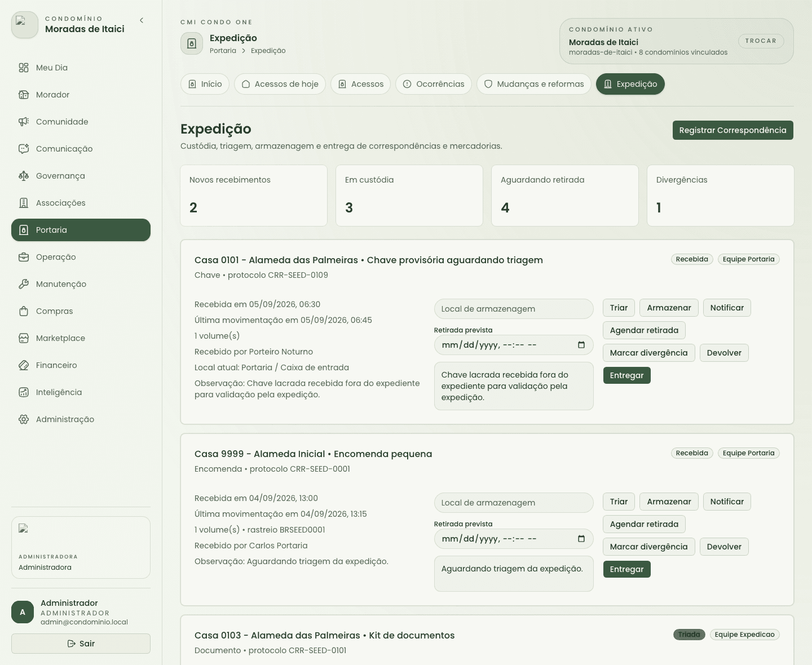Click the Administrador avatar badge

click(x=23, y=612)
